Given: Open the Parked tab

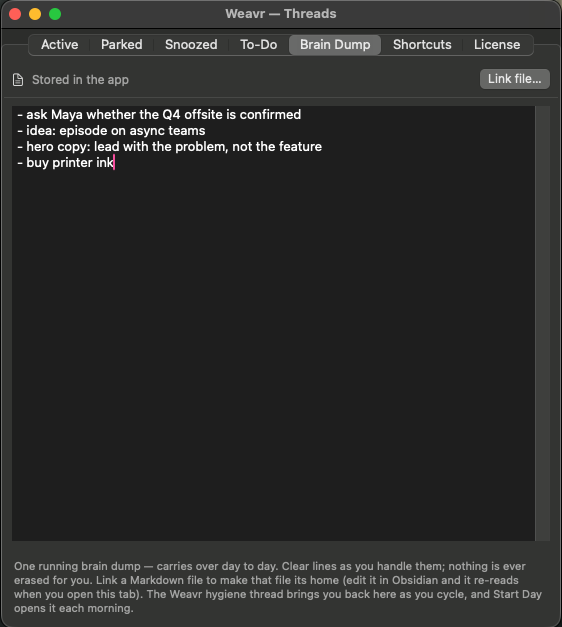Looking at the screenshot, I should tap(122, 44).
